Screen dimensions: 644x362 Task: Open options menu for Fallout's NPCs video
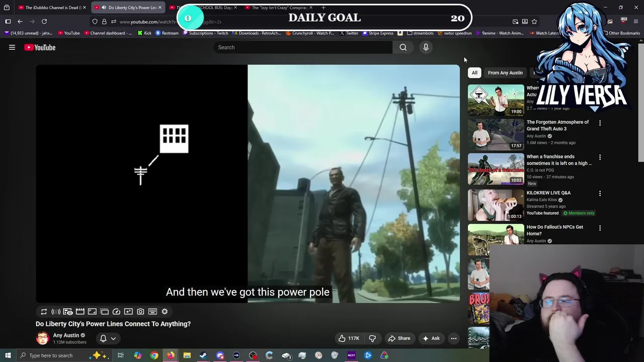[x=600, y=228]
